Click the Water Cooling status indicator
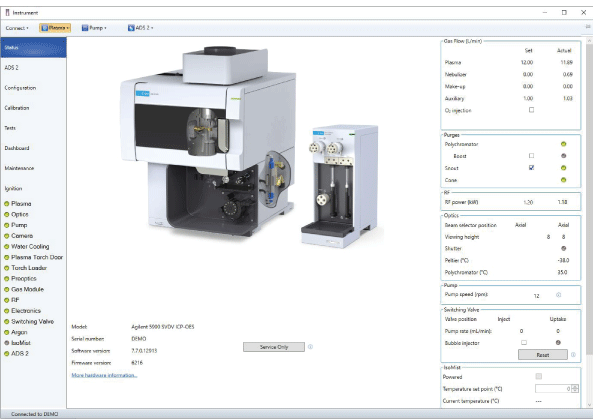This screenshot has width=593, height=419. click(x=6, y=247)
